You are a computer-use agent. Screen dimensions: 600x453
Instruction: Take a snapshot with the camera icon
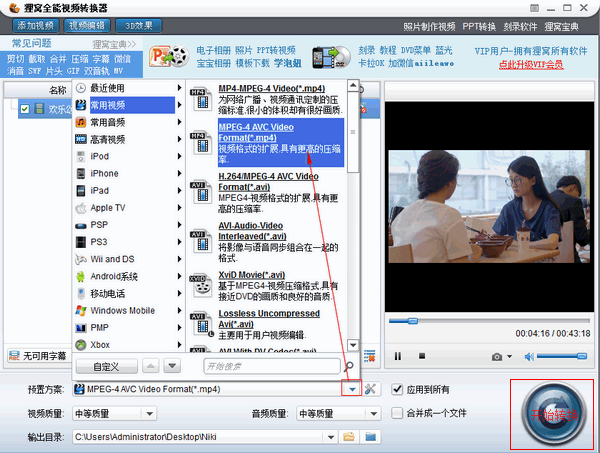497,357
